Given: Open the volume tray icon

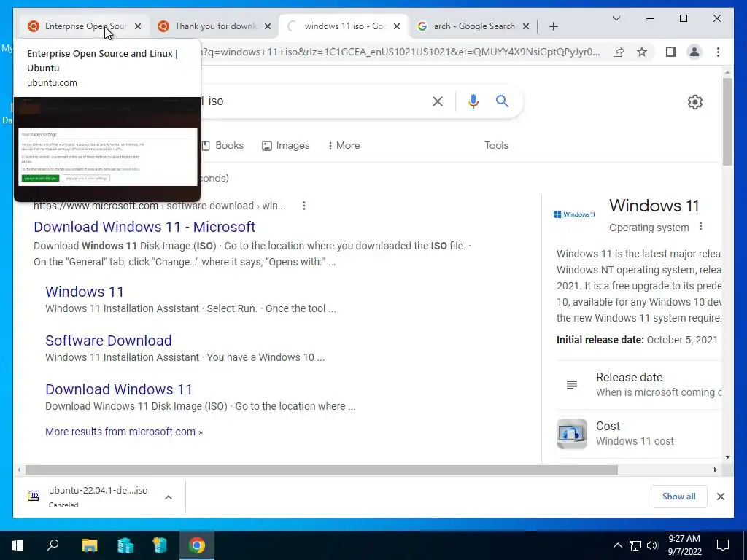Looking at the screenshot, I should coord(652,545).
